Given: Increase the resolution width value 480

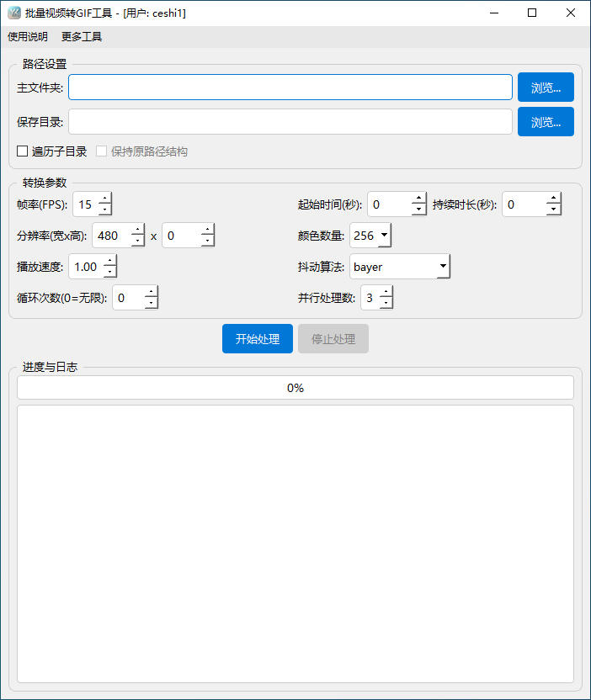Looking at the screenshot, I should (137, 230).
